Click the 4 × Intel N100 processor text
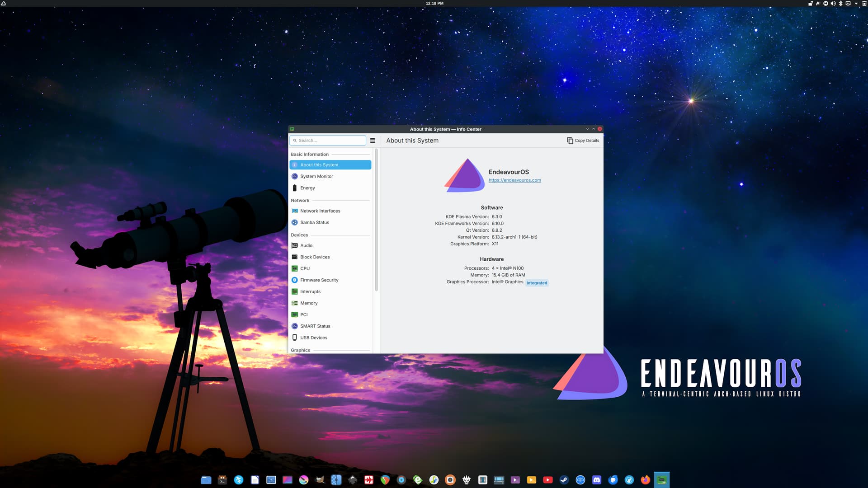868x488 pixels. coord(508,268)
